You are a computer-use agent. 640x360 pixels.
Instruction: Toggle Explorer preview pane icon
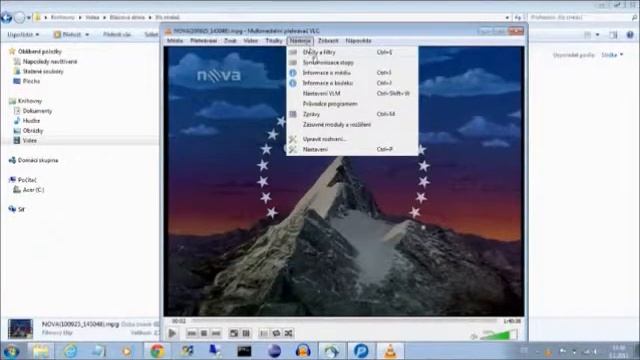pos(613,35)
